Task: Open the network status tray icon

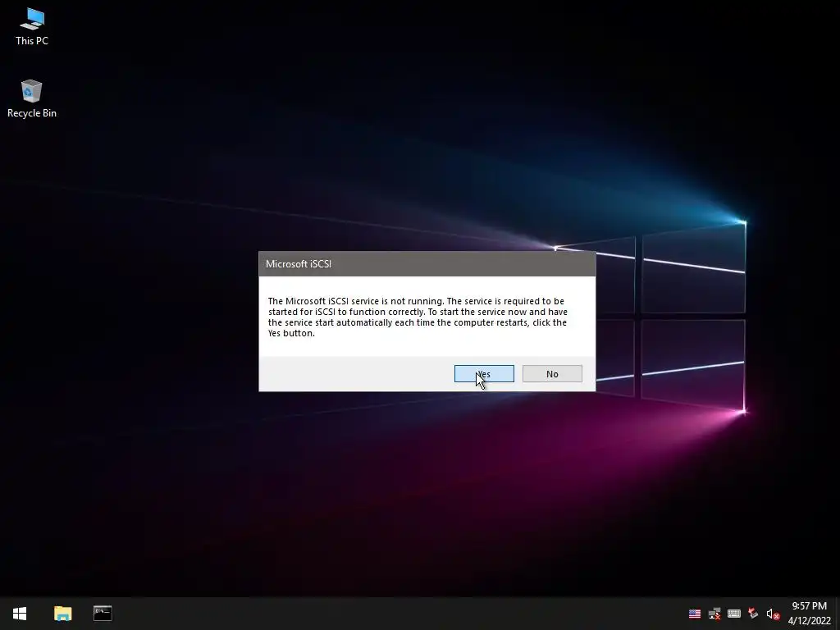Action: point(714,614)
